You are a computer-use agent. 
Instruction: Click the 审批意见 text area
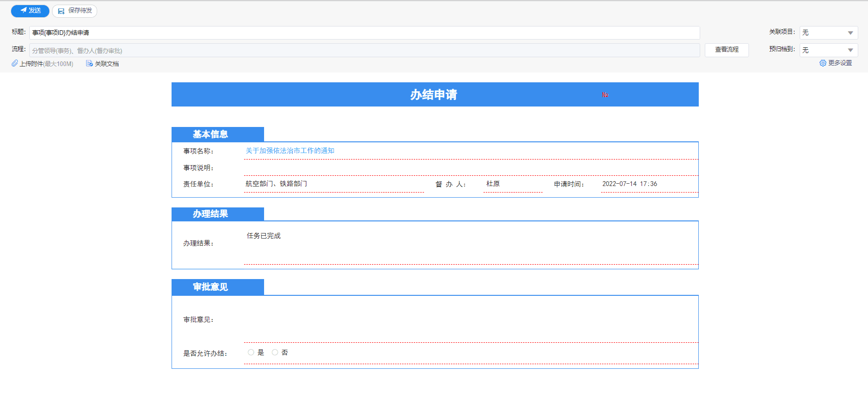[471, 320]
